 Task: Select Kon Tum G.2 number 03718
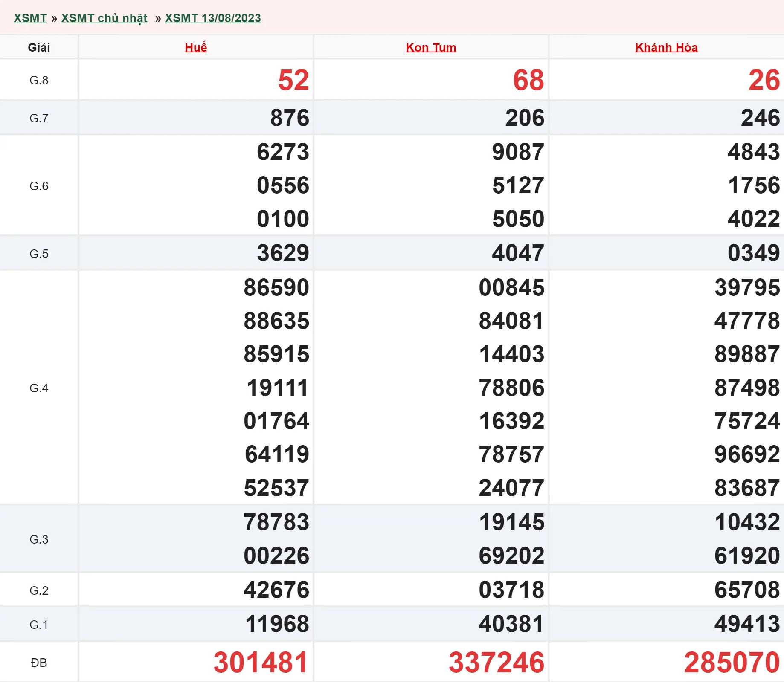511,590
